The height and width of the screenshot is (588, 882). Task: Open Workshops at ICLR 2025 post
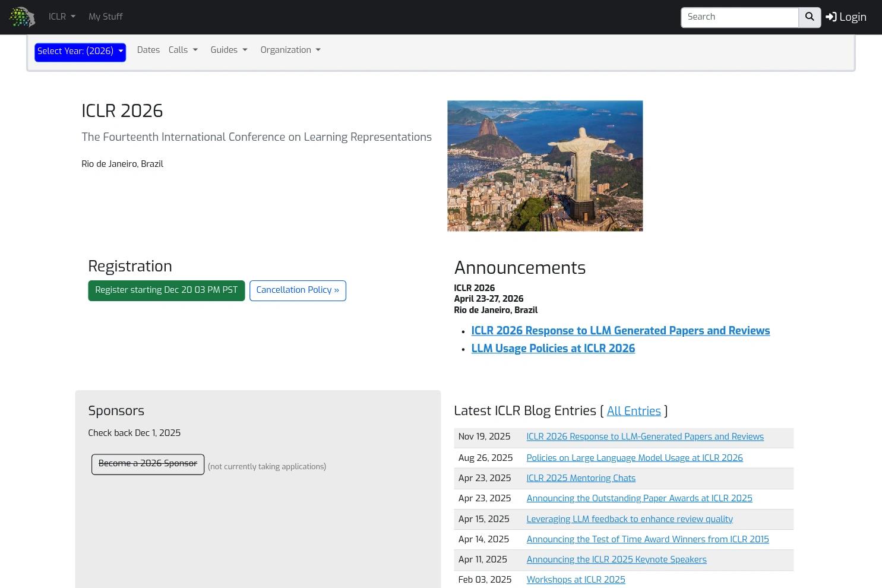coord(576,580)
